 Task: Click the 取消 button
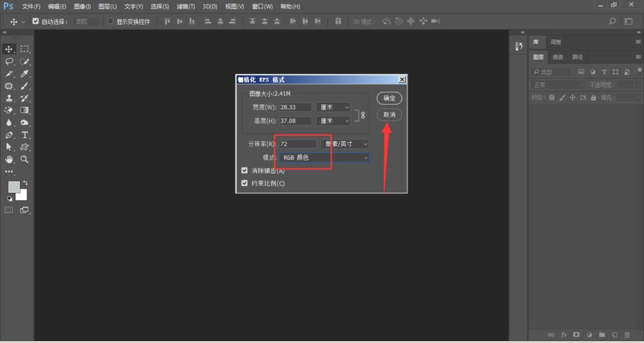click(390, 115)
